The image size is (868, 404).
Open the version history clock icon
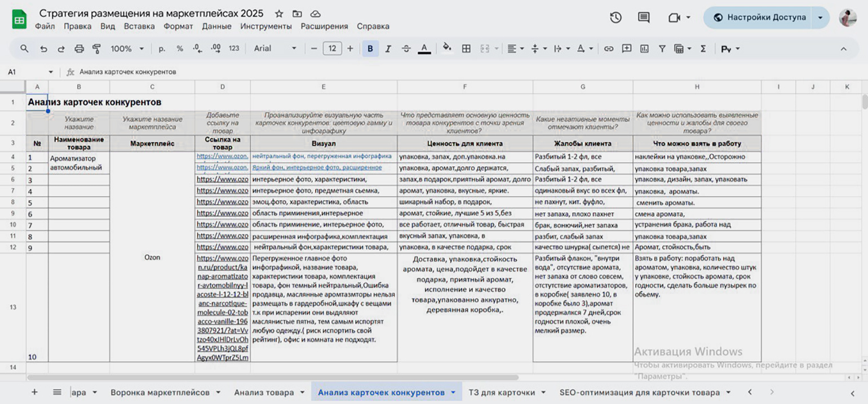[615, 17]
